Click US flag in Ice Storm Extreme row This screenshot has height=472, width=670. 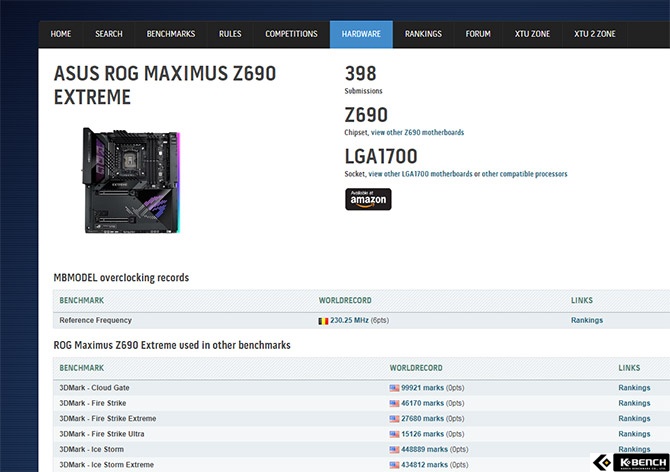pyautogui.click(x=394, y=465)
